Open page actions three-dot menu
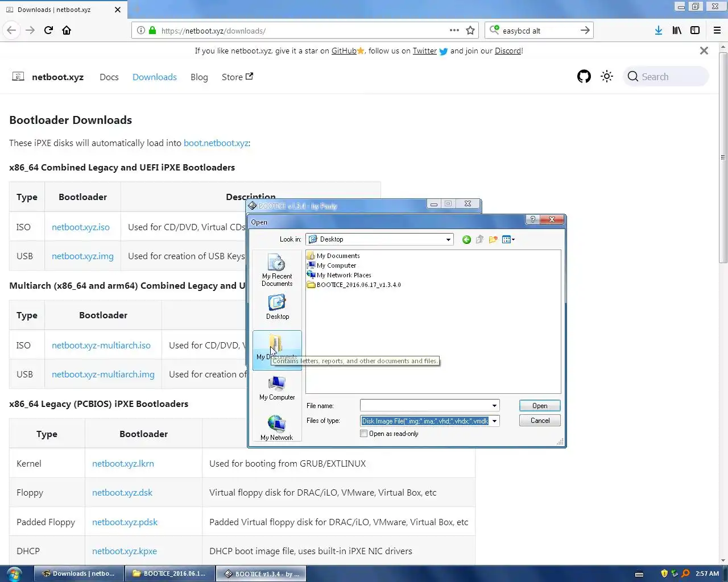This screenshot has width=728, height=582. (x=454, y=30)
